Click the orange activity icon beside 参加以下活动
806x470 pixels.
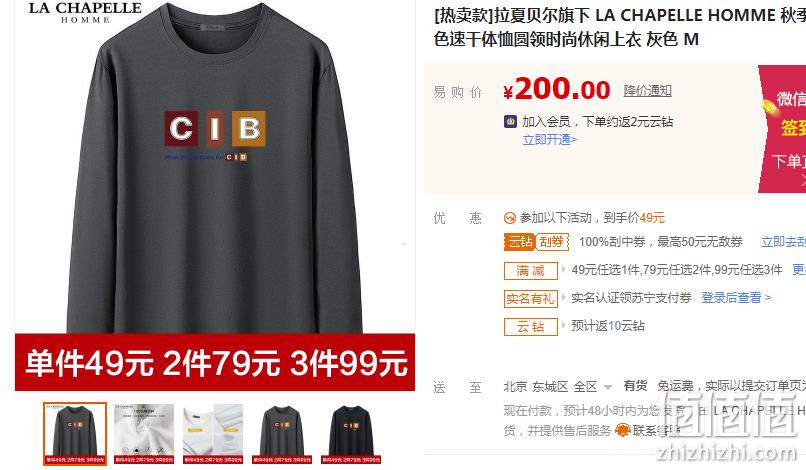[509, 218]
